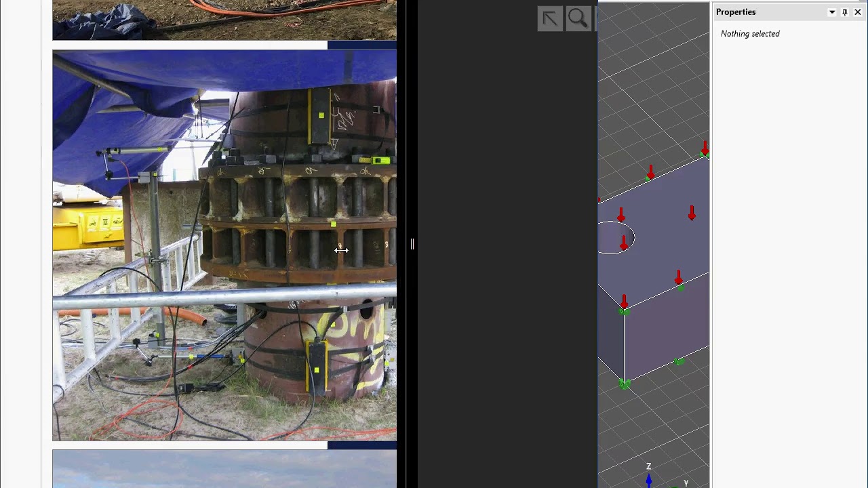This screenshot has height=488, width=868.
Task: Click the 'Nothing selected' text in Properties
Action: [750, 34]
